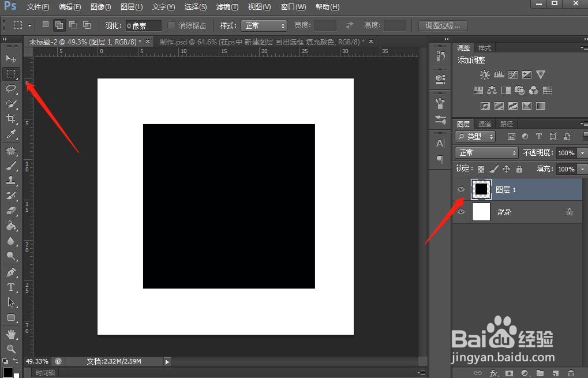
Task: Add a layer style via fx icon
Action: [494, 373]
